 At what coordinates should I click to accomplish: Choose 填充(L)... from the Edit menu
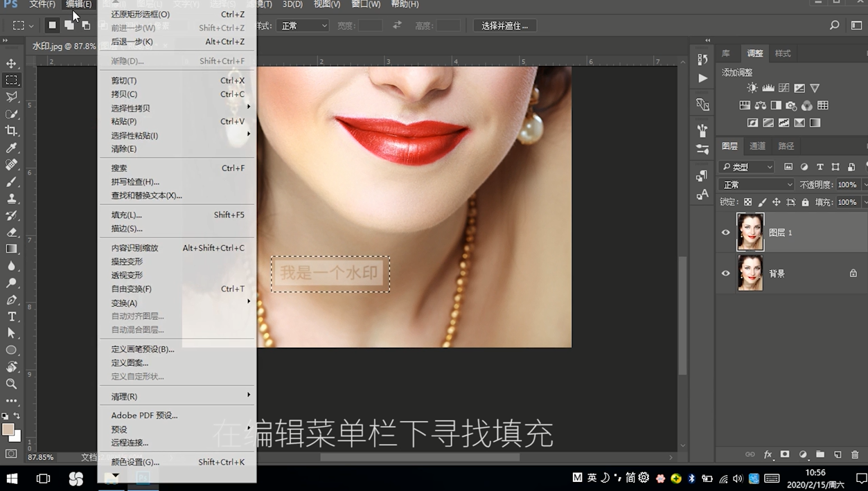point(177,215)
